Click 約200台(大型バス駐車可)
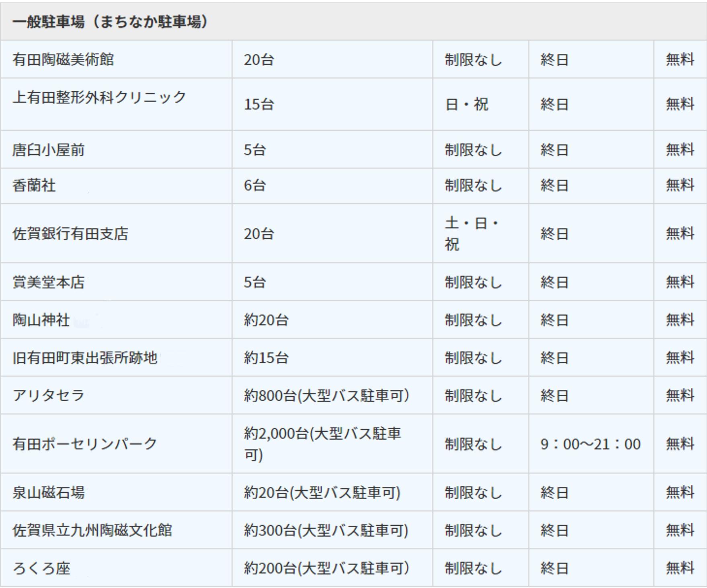 point(326,568)
